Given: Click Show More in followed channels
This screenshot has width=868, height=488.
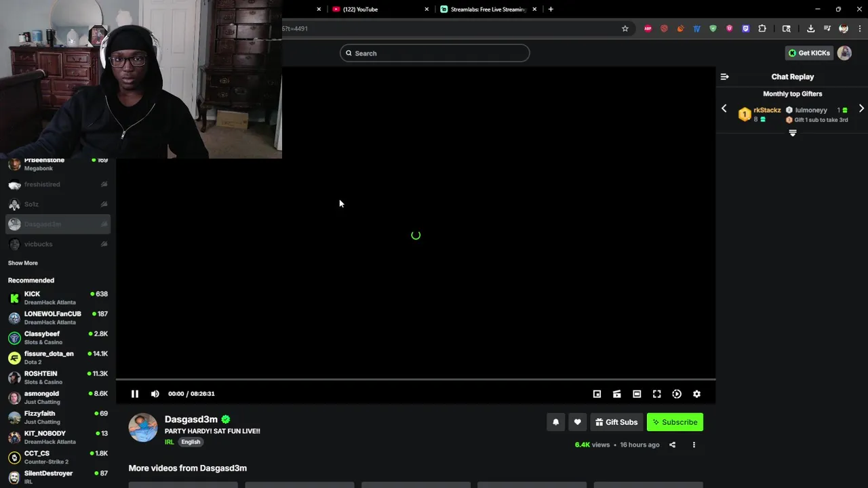Looking at the screenshot, I should tap(23, 263).
